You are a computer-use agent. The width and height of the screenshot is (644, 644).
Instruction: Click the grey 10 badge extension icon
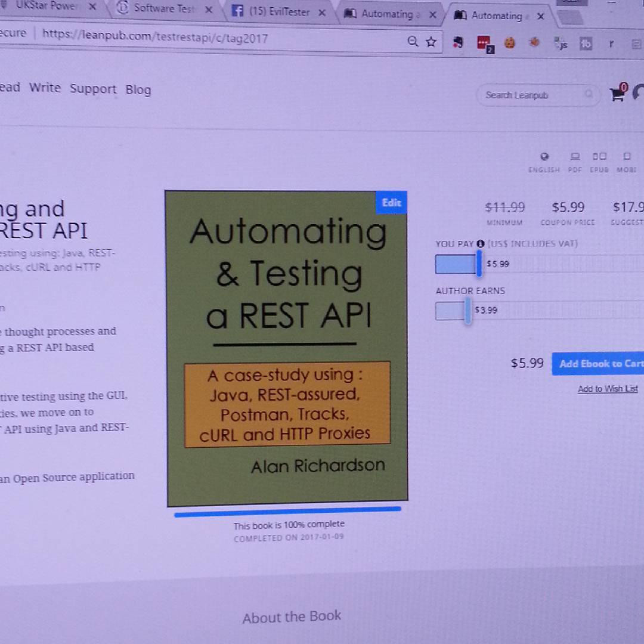point(586,43)
